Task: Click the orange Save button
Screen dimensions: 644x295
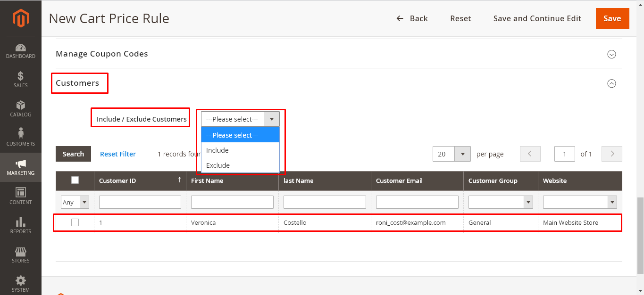Action: coord(612,19)
